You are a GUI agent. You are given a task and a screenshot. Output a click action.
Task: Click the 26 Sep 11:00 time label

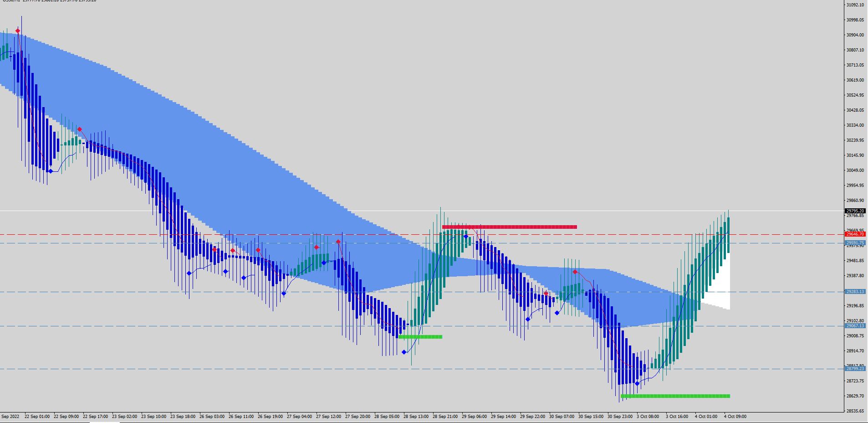click(x=241, y=417)
